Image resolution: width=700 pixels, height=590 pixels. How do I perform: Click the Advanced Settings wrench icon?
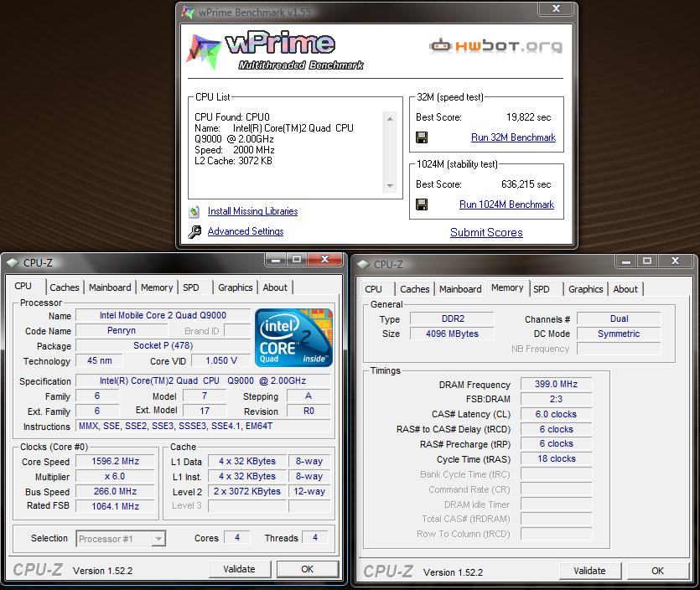tap(194, 231)
